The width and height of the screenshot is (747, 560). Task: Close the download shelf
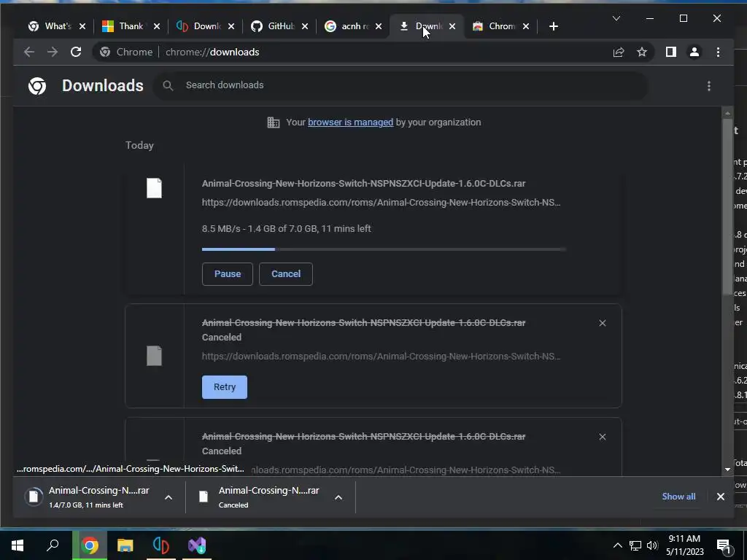[720, 497]
